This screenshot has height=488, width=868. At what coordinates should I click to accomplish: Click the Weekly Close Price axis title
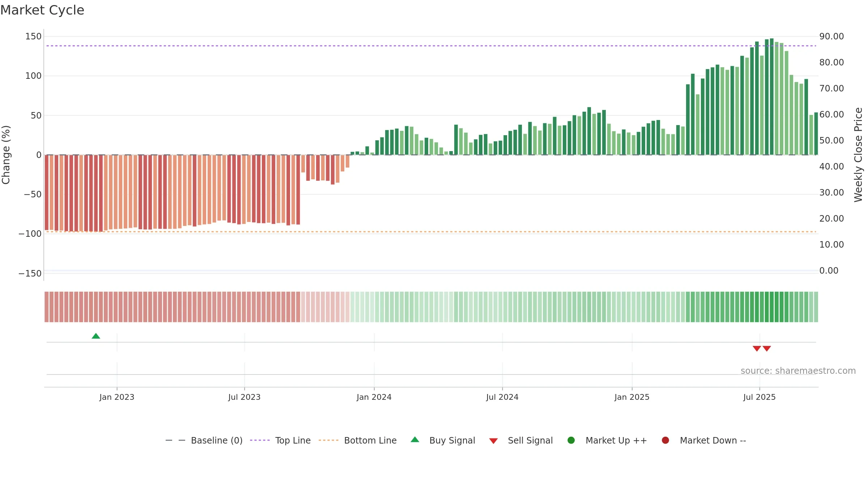click(858, 155)
